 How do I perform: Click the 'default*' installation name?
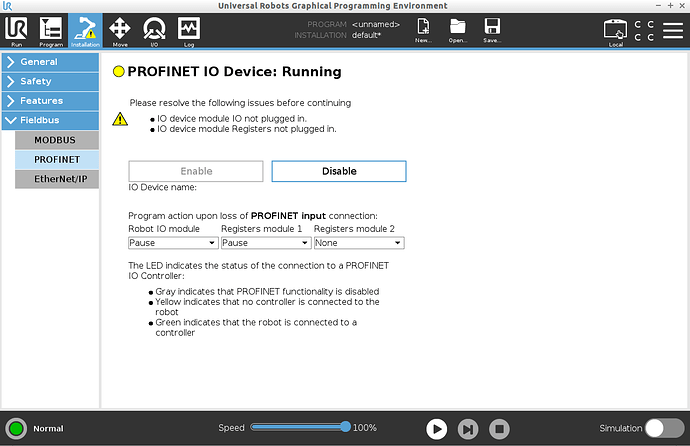(366, 35)
